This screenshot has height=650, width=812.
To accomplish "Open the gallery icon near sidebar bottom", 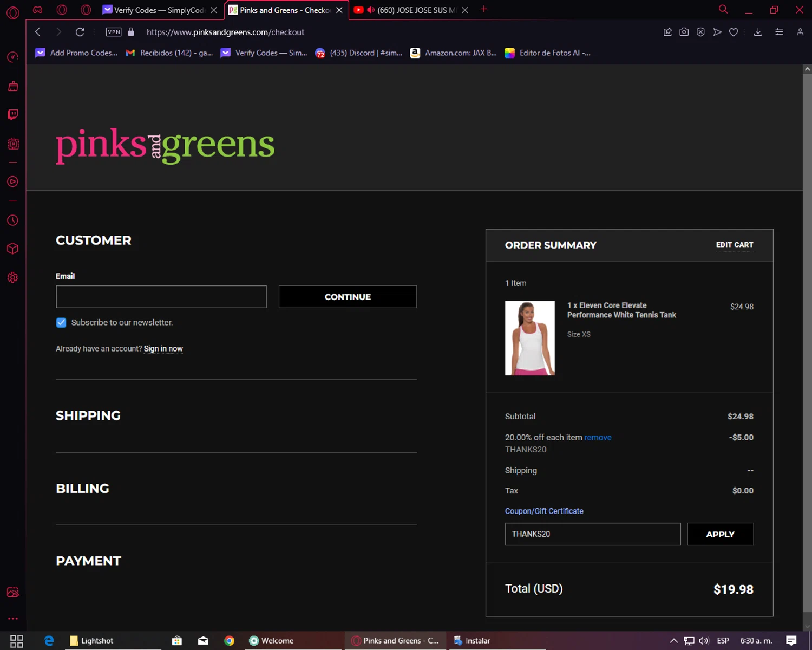I will click(13, 592).
